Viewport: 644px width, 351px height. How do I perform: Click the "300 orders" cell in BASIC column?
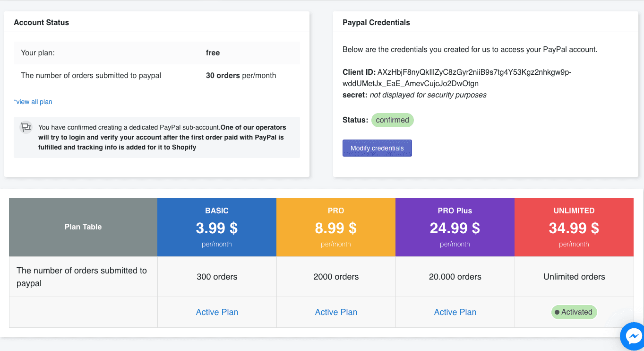217,277
